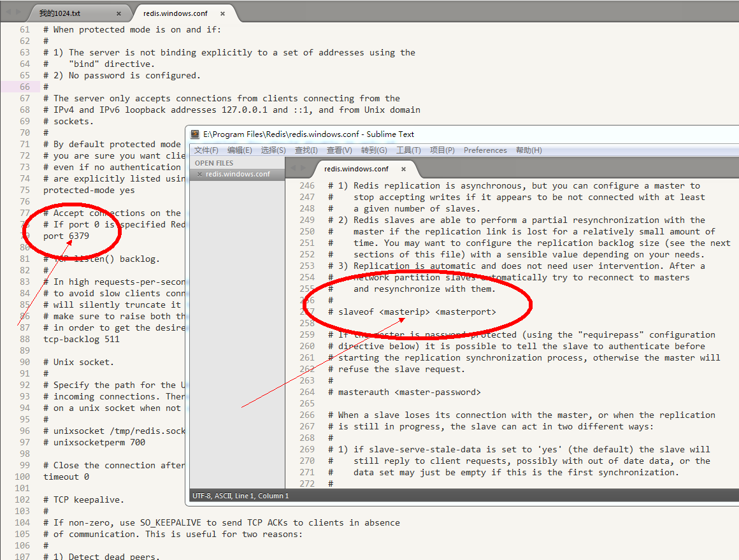Click the next tab arrow in the background window
Screen dimensions: 739x560
(x=17, y=12)
